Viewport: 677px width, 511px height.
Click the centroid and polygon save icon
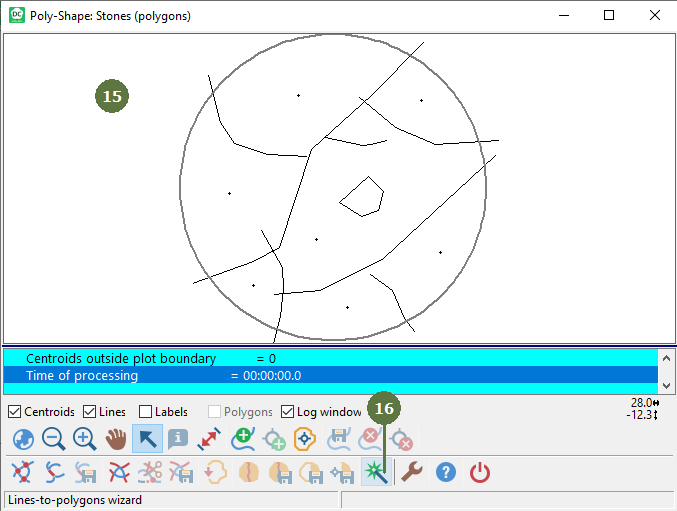342,473
